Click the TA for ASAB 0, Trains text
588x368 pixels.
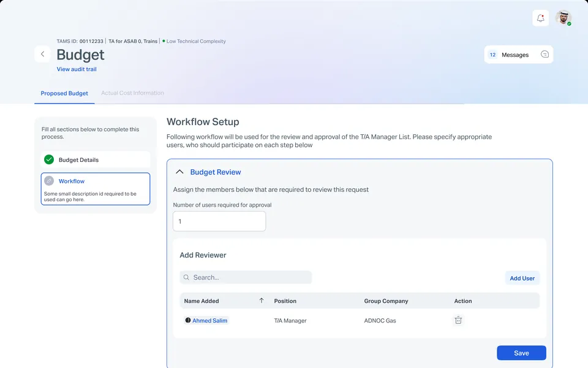133,41
